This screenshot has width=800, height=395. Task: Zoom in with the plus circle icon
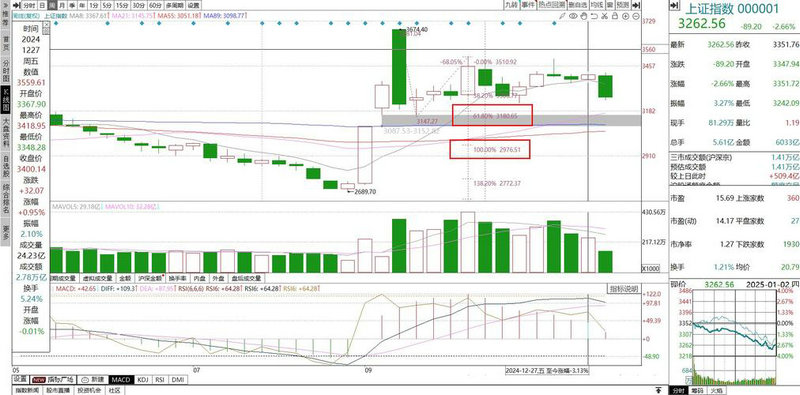[x=625, y=16]
